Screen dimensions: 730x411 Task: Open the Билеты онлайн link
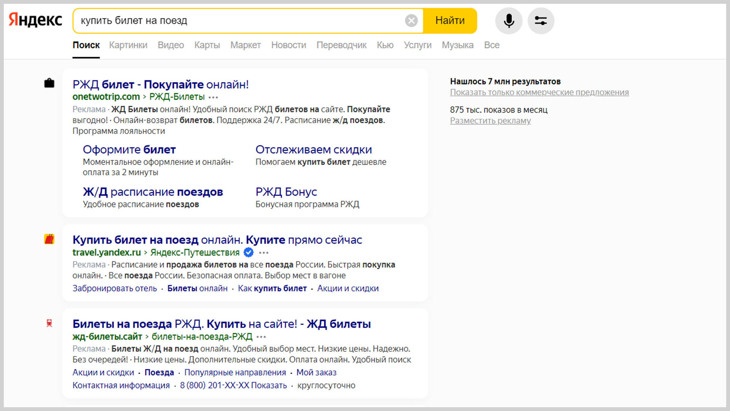click(197, 288)
